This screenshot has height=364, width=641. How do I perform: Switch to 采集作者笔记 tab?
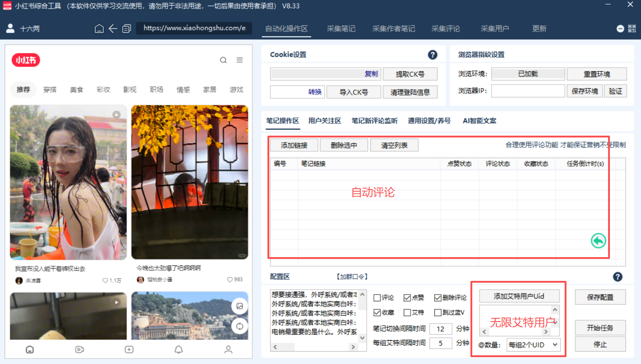point(394,28)
